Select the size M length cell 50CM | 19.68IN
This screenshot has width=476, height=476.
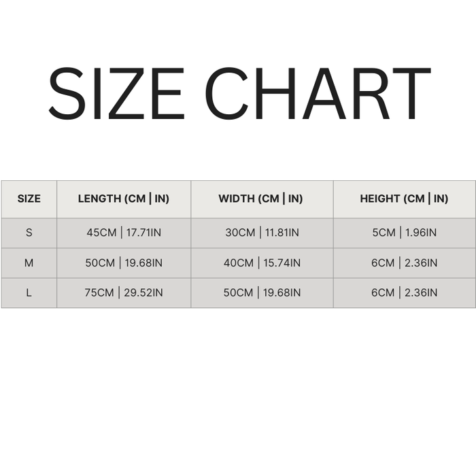click(124, 262)
